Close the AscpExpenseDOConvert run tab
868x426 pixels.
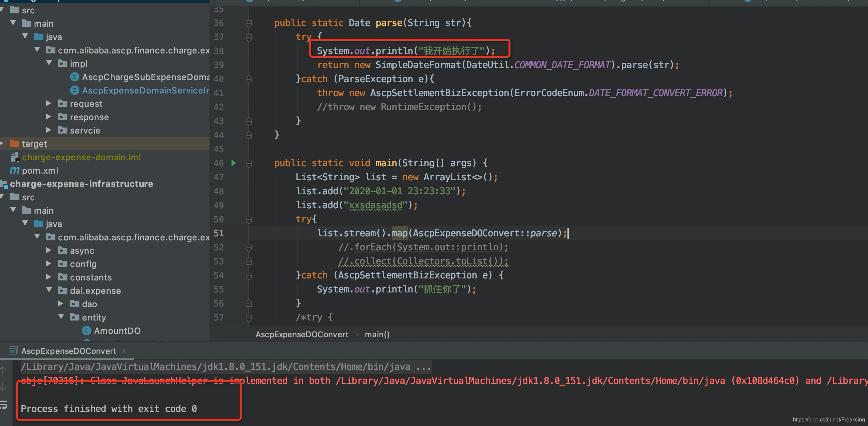coord(124,351)
